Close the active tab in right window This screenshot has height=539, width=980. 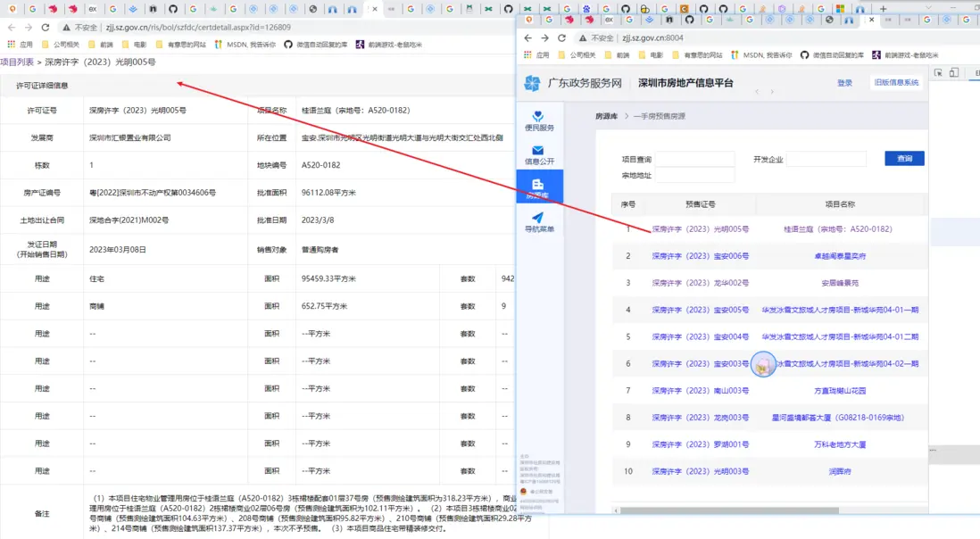(871, 20)
